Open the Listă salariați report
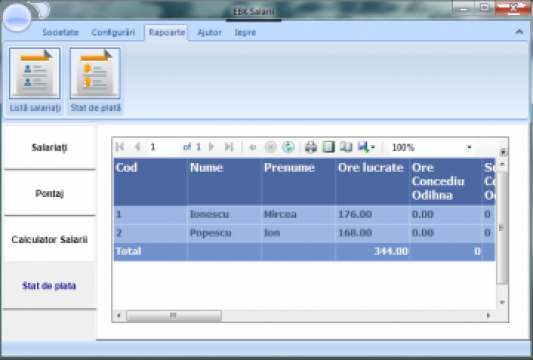 (x=35, y=80)
